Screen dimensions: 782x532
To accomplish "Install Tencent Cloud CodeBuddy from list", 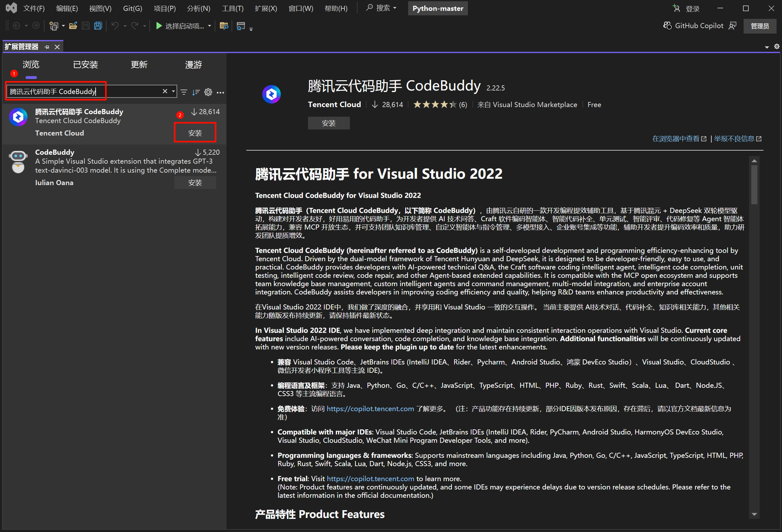I will coord(195,133).
